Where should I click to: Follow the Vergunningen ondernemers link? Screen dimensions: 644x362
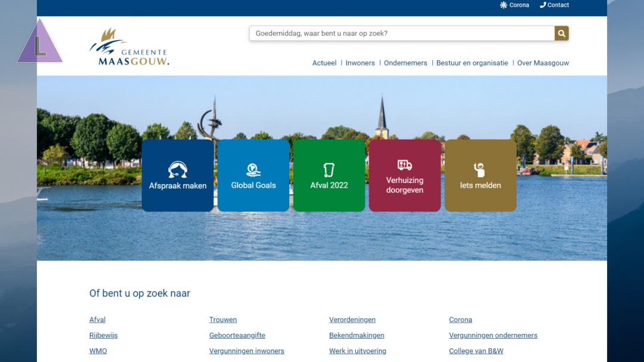[x=493, y=335]
